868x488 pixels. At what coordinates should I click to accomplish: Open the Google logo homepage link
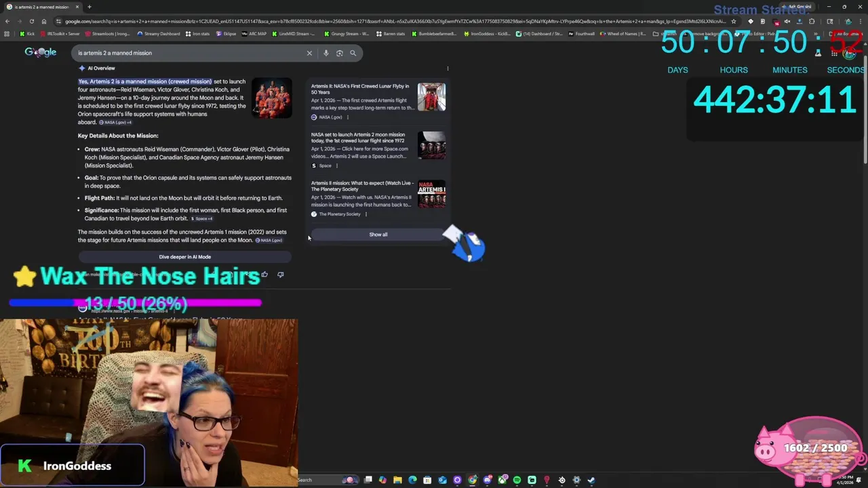[x=41, y=52]
